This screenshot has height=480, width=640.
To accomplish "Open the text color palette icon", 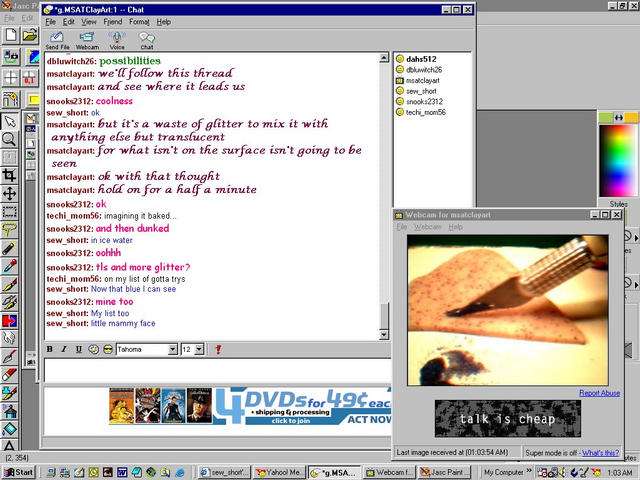I will [93, 349].
